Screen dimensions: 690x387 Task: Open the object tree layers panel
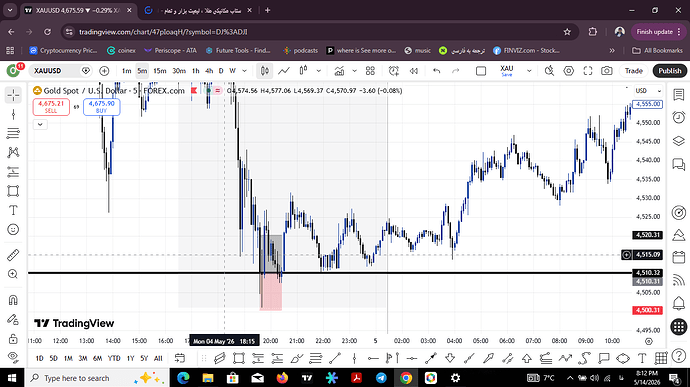click(x=679, y=141)
